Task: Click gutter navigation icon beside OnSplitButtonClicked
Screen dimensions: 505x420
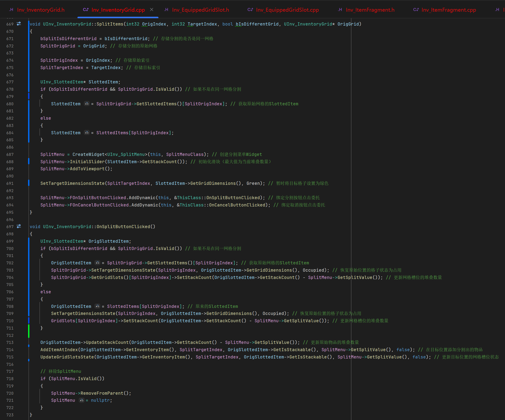Action: [x=19, y=226]
